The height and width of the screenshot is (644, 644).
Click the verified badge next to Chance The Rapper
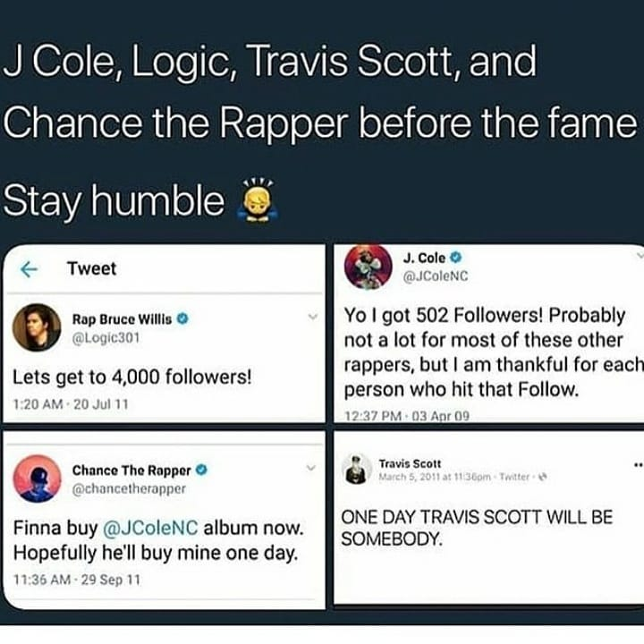[x=201, y=470]
